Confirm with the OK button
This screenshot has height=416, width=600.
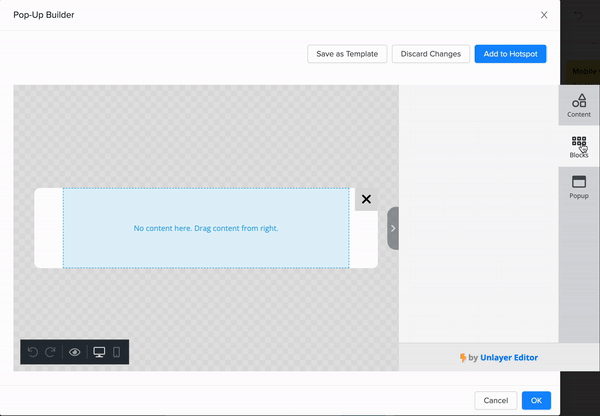coord(536,400)
